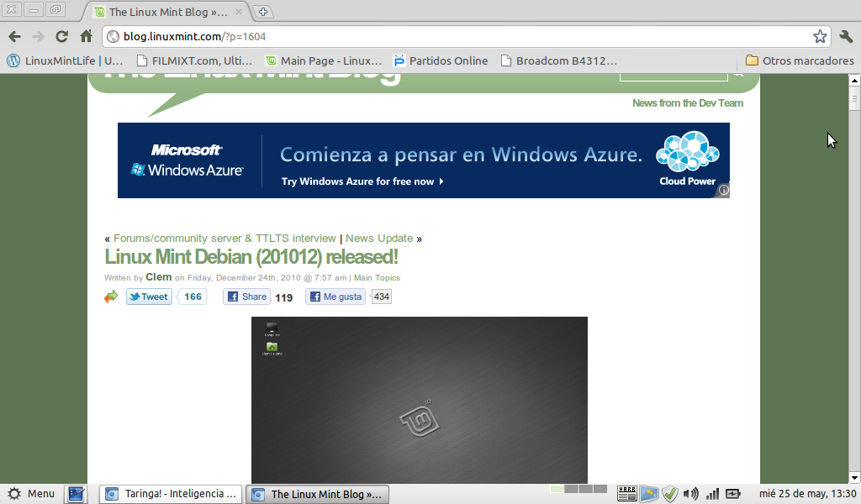Click the orange-green share arrow icon
The width and height of the screenshot is (861, 504).
coord(111,297)
